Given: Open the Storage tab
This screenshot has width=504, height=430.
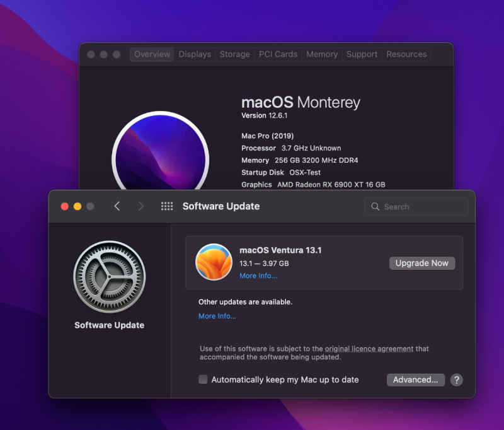Looking at the screenshot, I should (x=234, y=54).
